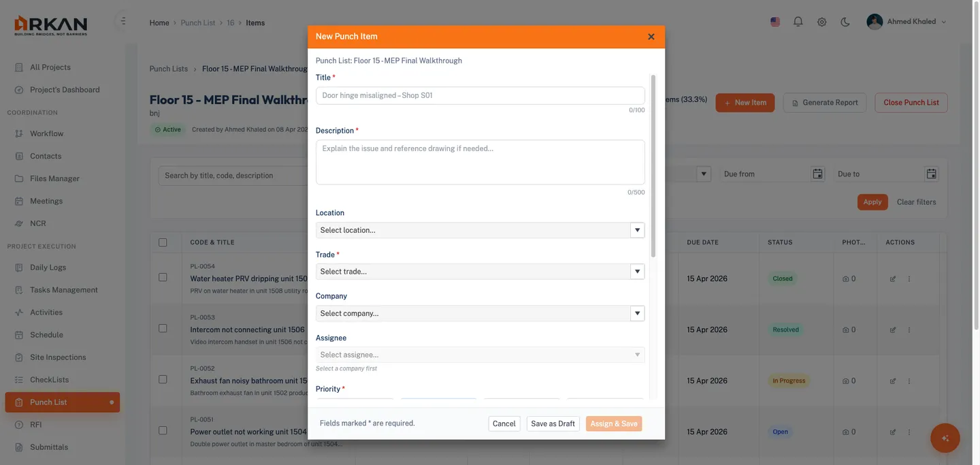Click the floating AI assistant button
The width and height of the screenshot is (980, 465).
pyautogui.click(x=945, y=438)
